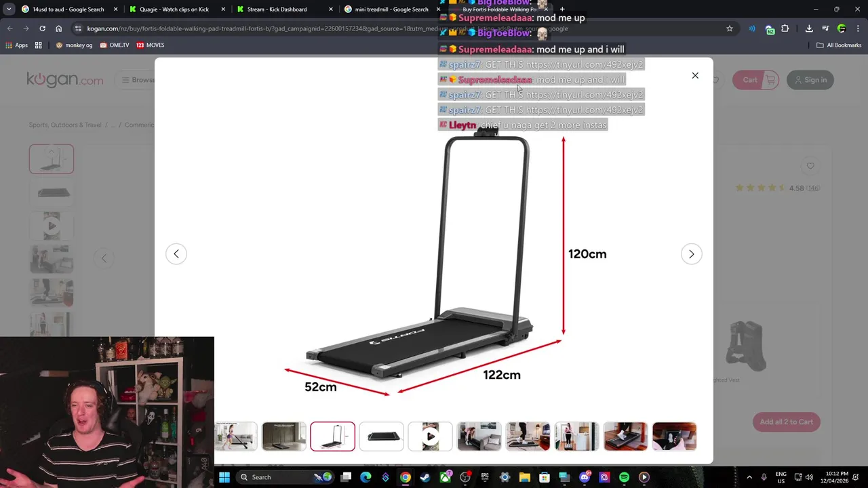Reload the current page

(x=42, y=28)
